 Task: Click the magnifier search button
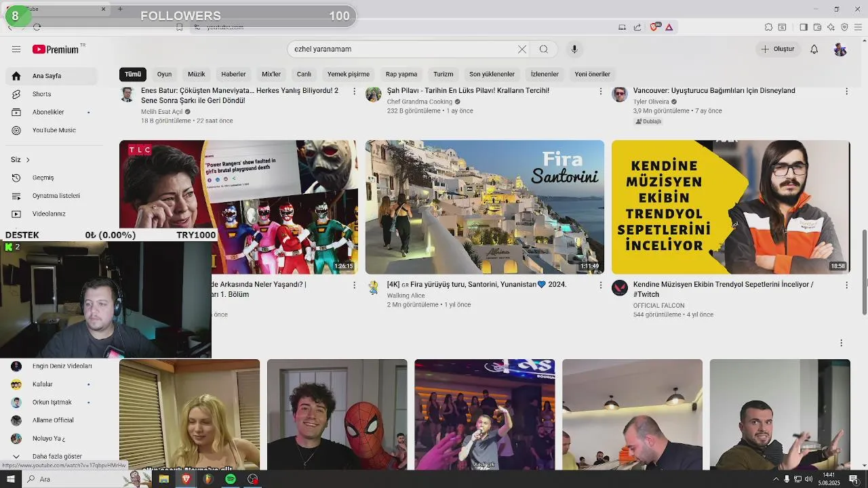click(544, 49)
